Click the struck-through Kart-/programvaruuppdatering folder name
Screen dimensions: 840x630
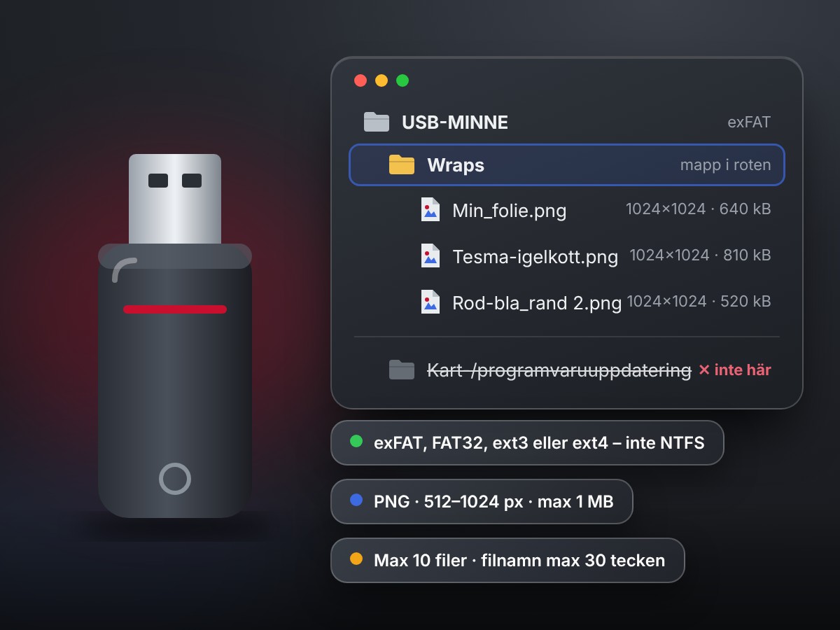pos(559,370)
